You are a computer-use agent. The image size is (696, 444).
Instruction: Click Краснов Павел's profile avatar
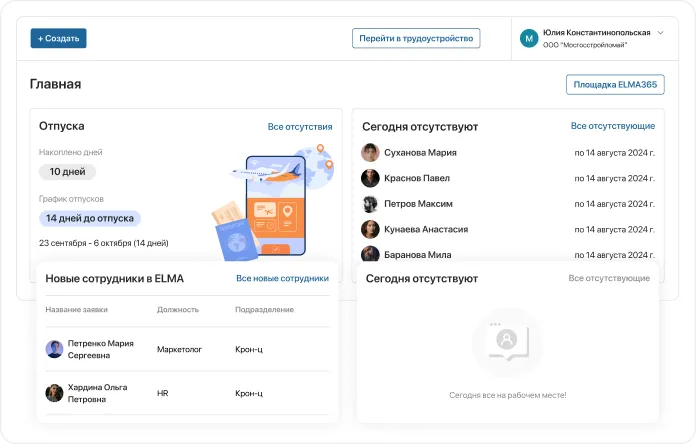click(x=370, y=178)
